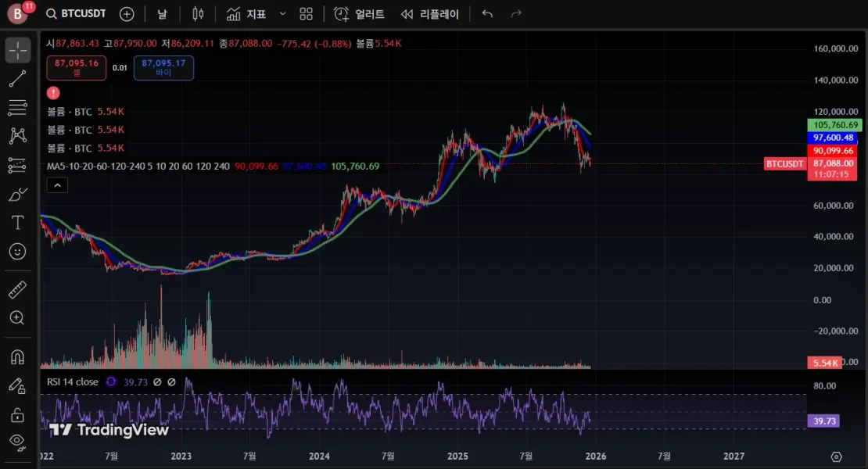Click the red 셀 sell button
Image resolution: width=868 pixels, height=469 pixels.
pos(76,68)
